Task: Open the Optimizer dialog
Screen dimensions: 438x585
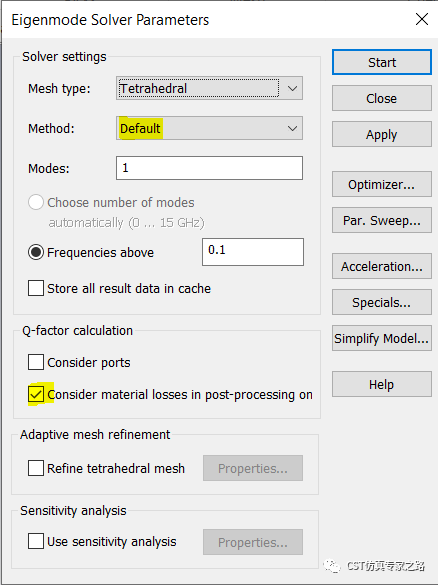Action: [x=382, y=184]
